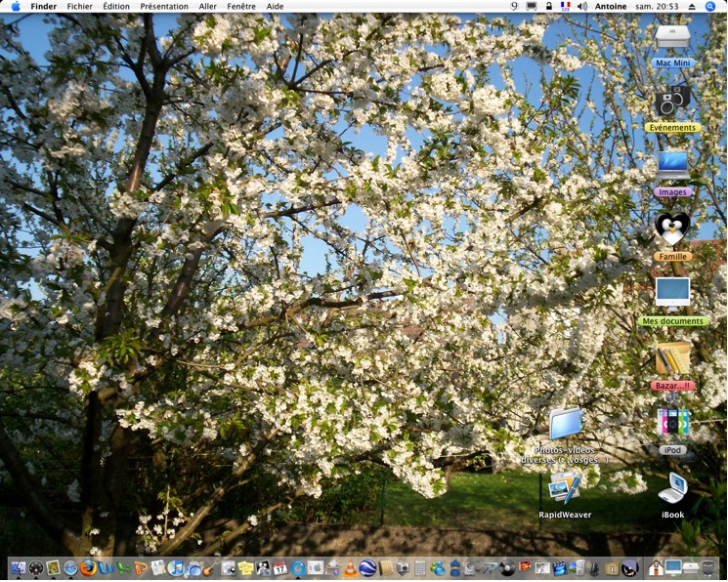Open iTunes from the Dock

[176, 567]
